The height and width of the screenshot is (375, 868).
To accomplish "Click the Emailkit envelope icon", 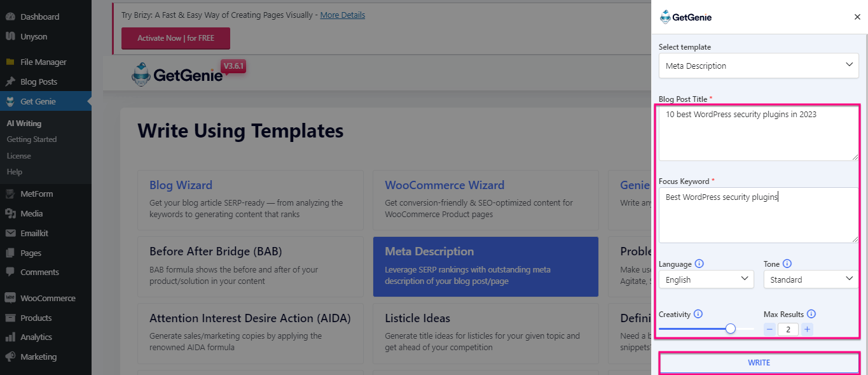I will point(10,233).
